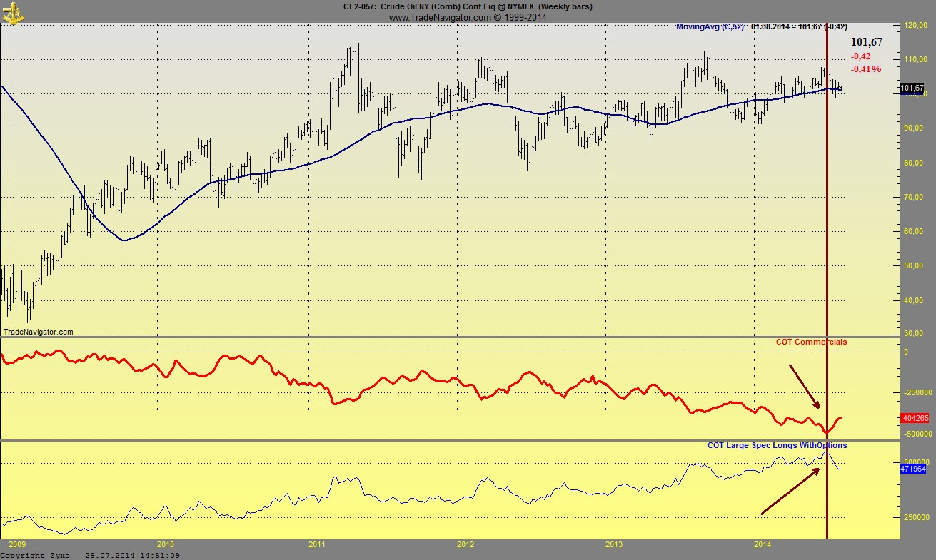The height and width of the screenshot is (560, 936).
Task: Select the COT Large Spec Longs WithOptions label
Action: coord(775,444)
